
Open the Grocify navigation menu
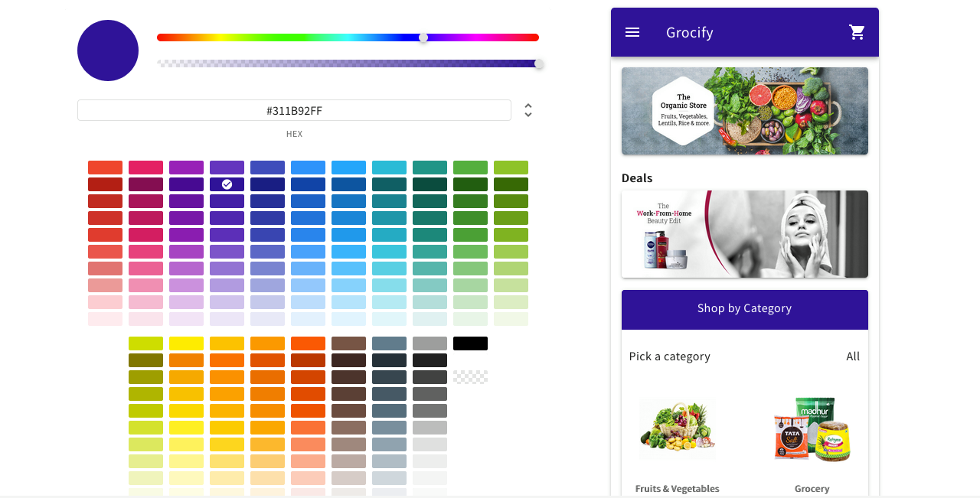[632, 32]
